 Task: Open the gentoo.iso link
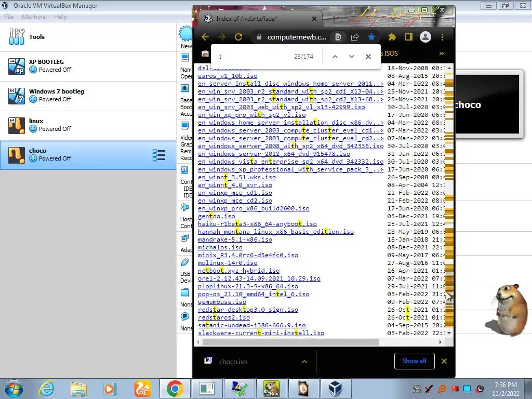(x=217, y=216)
